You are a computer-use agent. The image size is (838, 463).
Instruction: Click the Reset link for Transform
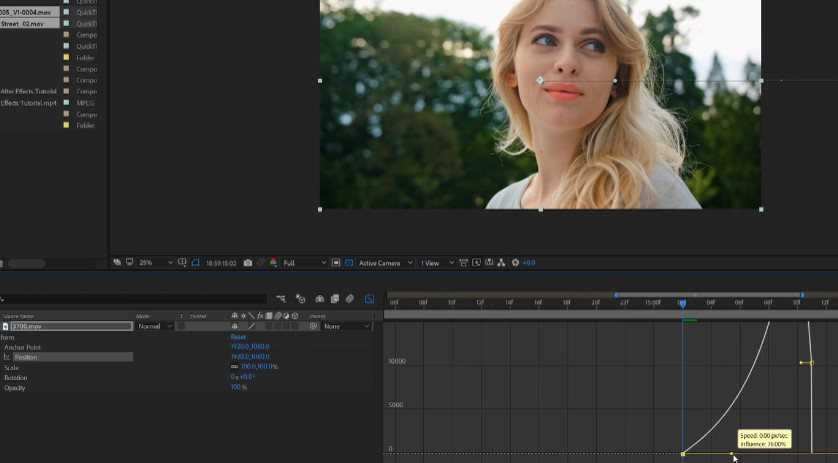tap(237, 337)
